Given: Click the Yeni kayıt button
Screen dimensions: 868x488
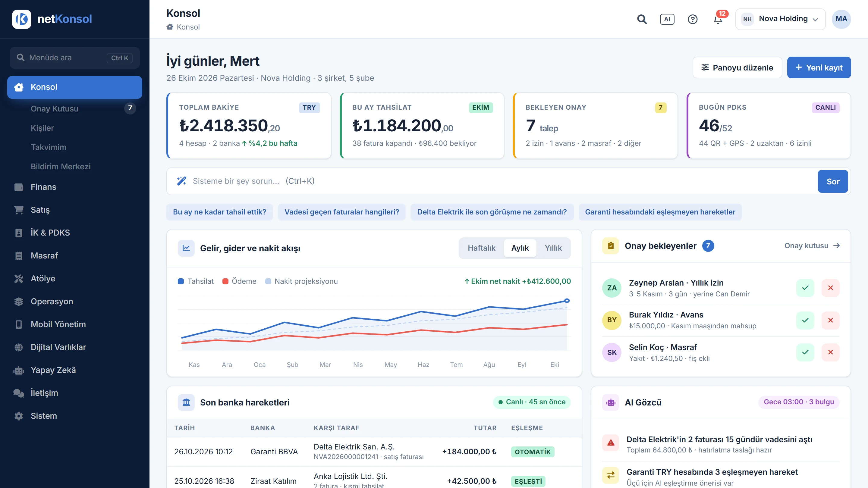Looking at the screenshot, I should [819, 68].
